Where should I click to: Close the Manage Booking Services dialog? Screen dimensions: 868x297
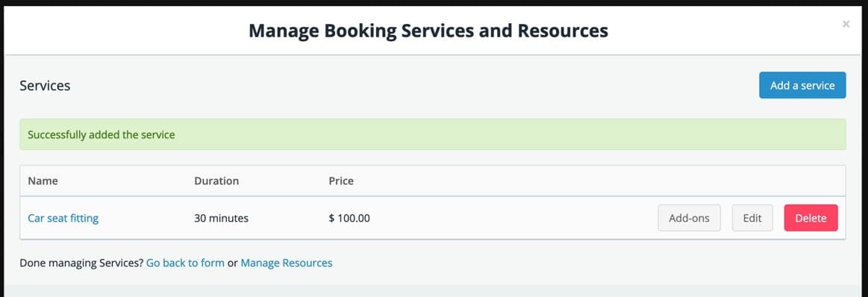[846, 25]
